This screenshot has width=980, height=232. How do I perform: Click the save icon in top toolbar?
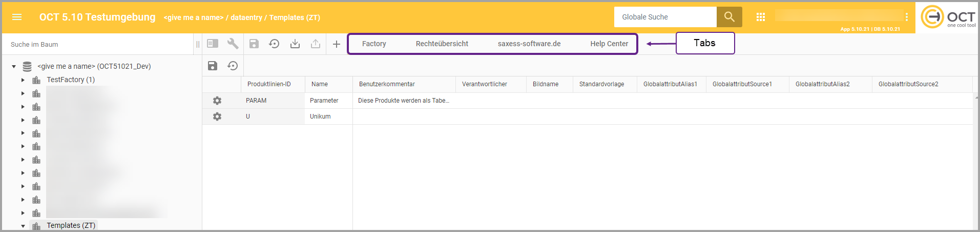coord(254,44)
